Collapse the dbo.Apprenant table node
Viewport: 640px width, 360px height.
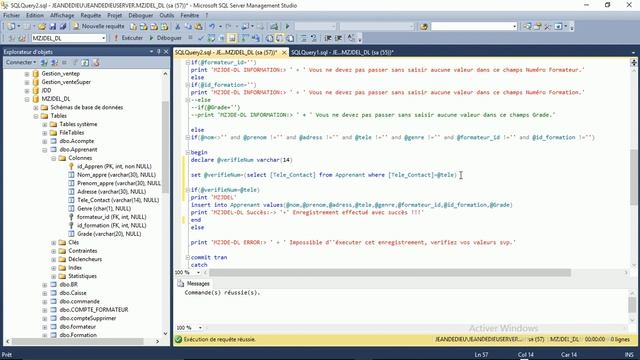(45, 150)
